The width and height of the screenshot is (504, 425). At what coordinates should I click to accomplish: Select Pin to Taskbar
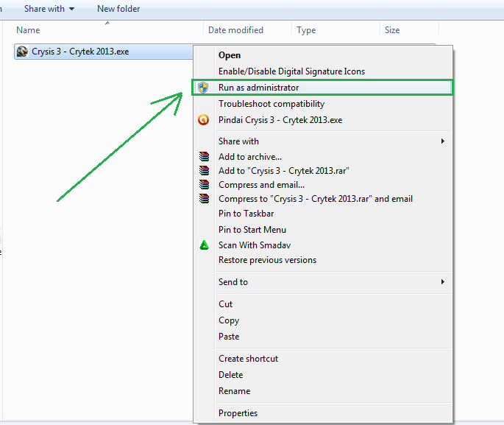323,214
